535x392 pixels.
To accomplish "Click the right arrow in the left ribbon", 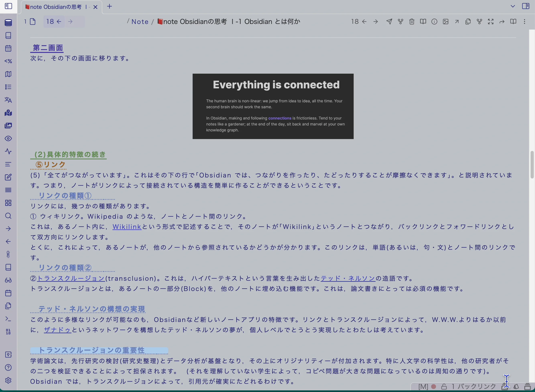I will [x=8, y=229].
